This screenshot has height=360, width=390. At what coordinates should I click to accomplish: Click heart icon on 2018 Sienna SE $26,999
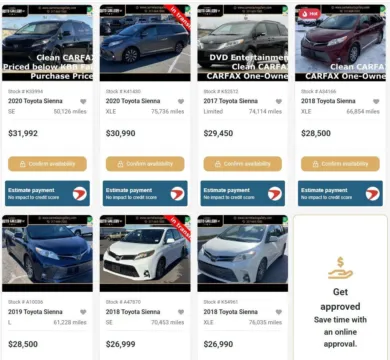click(x=181, y=312)
